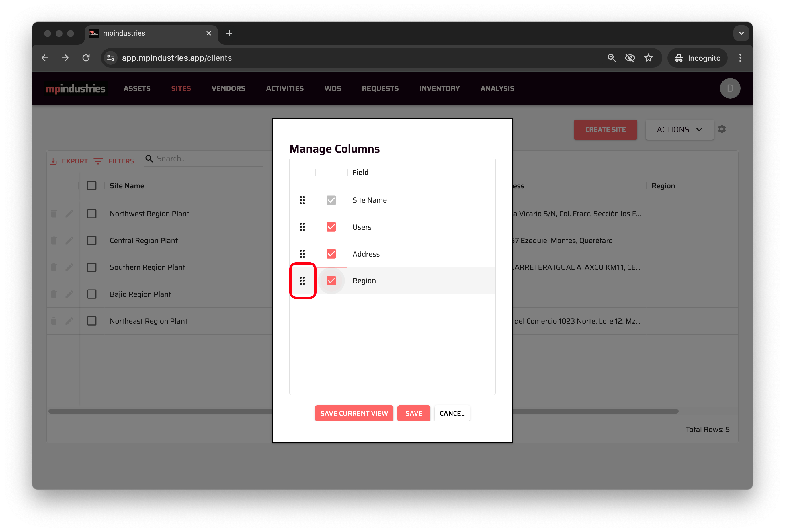The width and height of the screenshot is (785, 532).
Task: Click the user avatar D
Action: point(730,89)
